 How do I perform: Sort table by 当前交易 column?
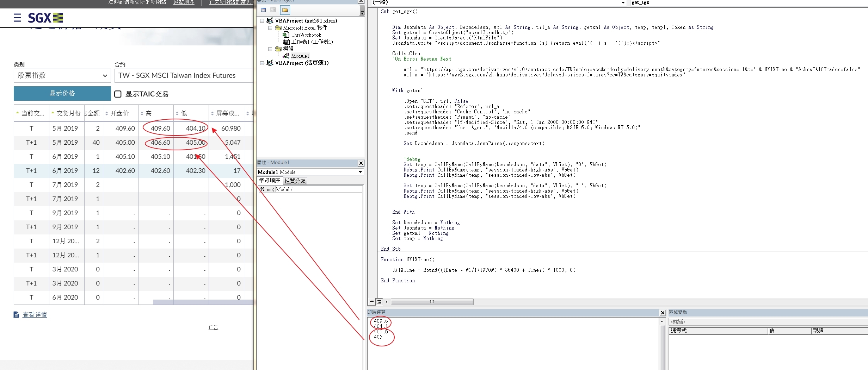(x=31, y=113)
